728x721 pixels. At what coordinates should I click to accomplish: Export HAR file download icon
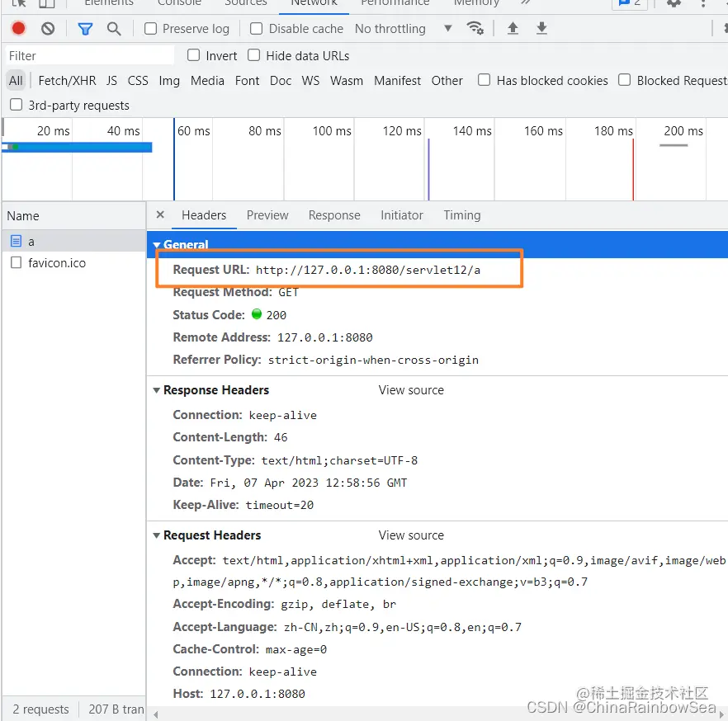click(541, 28)
